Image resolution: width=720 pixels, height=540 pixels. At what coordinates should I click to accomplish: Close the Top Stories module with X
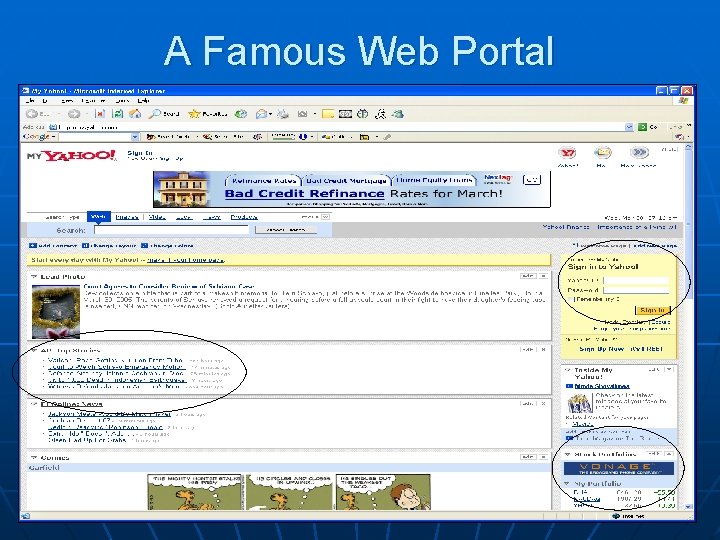(x=543, y=349)
